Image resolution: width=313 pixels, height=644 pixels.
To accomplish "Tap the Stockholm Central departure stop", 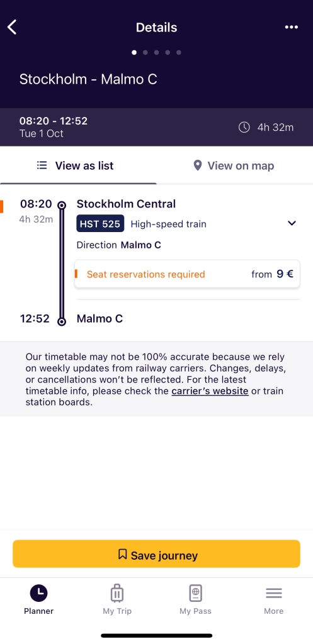I will coord(126,204).
